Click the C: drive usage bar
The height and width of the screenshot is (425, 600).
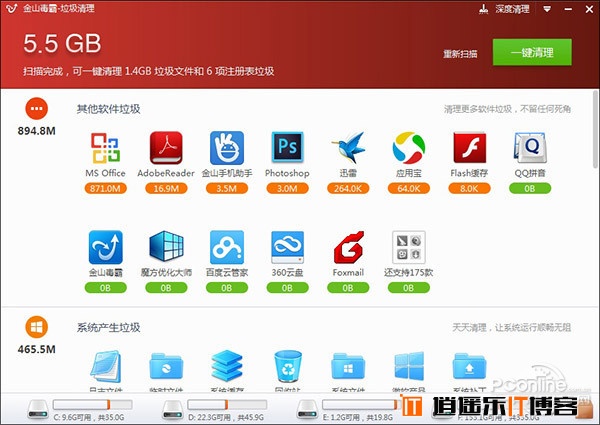(93, 404)
